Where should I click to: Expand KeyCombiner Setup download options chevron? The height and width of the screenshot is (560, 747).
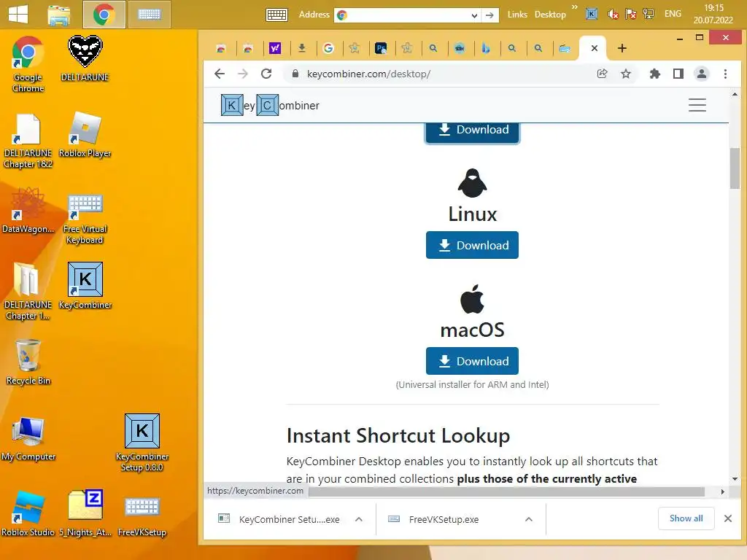359,519
